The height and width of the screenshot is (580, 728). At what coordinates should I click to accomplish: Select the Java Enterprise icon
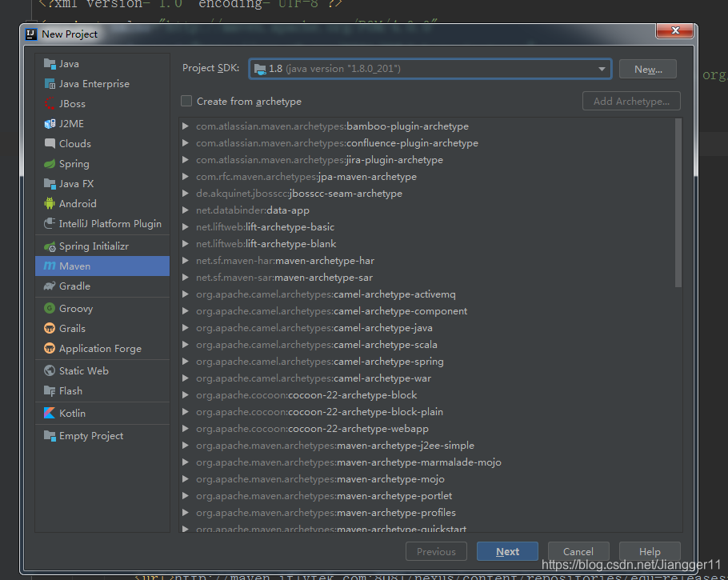[50, 83]
